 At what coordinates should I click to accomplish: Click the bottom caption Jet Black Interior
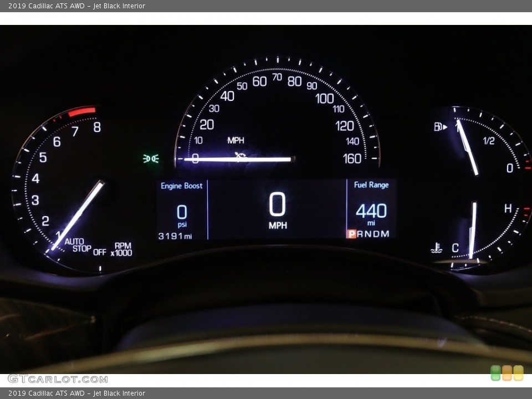[x=119, y=393]
